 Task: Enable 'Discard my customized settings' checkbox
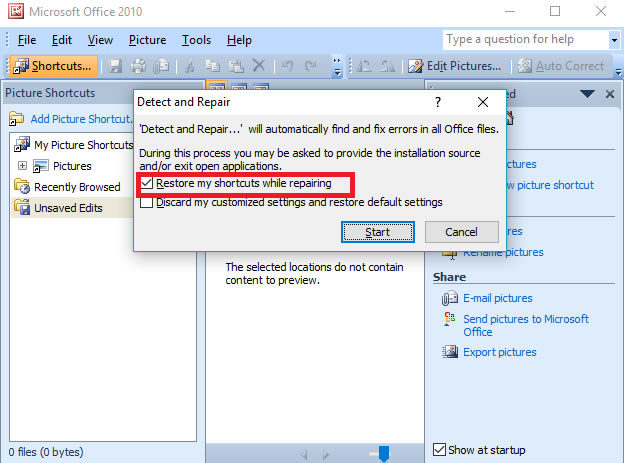(x=146, y=202)
